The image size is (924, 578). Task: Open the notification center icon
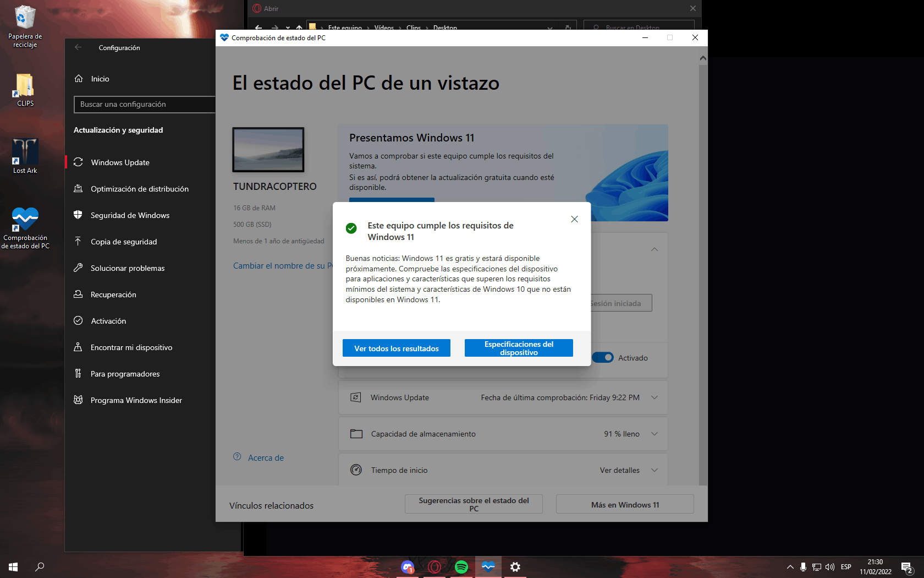point(907,566)
